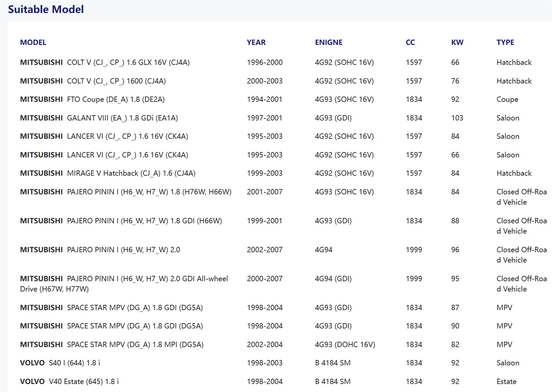Click KW value 96
552x392 pixels.
[455, 250]
